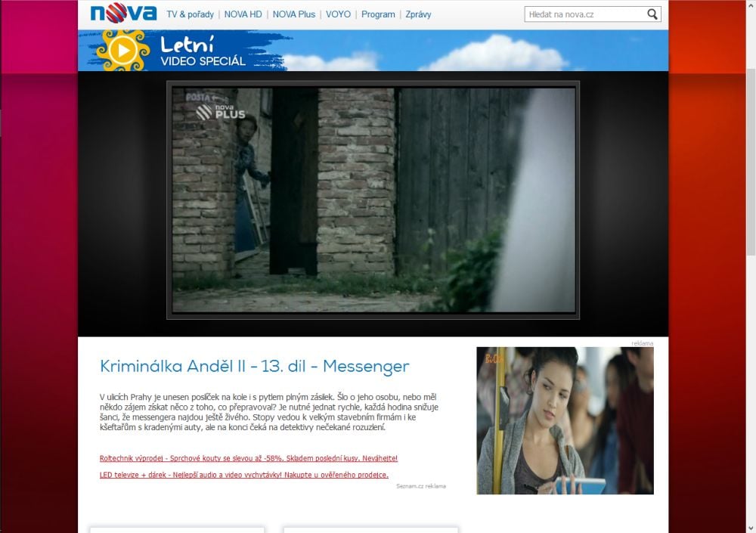Play the Kriminálka Anděl video
Viewport: 756px width, 533px height.
click(x=373, y=200)
